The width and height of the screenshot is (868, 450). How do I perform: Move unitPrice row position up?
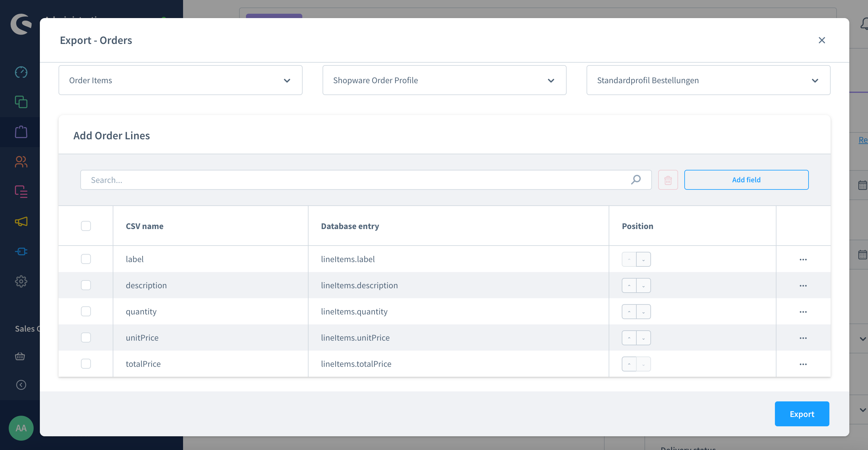click(x=629, y=338)
